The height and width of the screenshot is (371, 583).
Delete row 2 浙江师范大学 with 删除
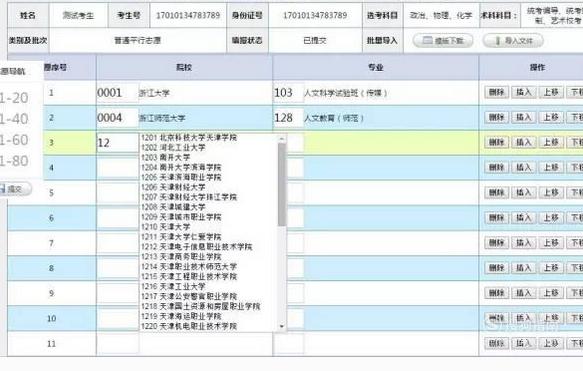click(x=496, y=117)
